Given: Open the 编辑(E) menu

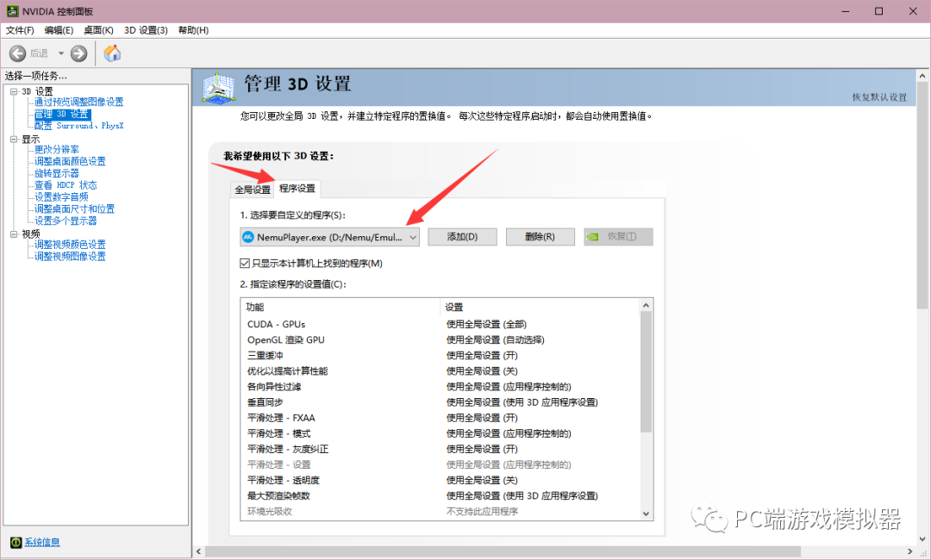Looking at the screenshot, I should 59,30.
